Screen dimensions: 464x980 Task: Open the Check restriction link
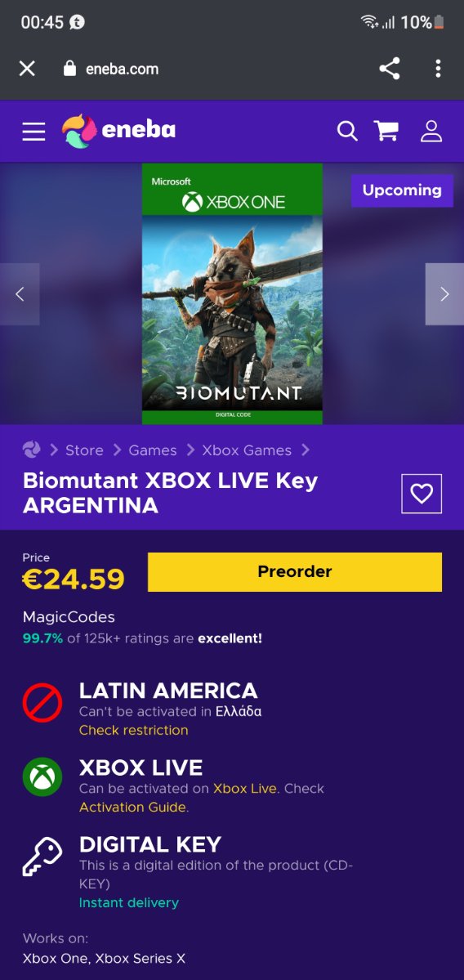(x=134, y=730)
